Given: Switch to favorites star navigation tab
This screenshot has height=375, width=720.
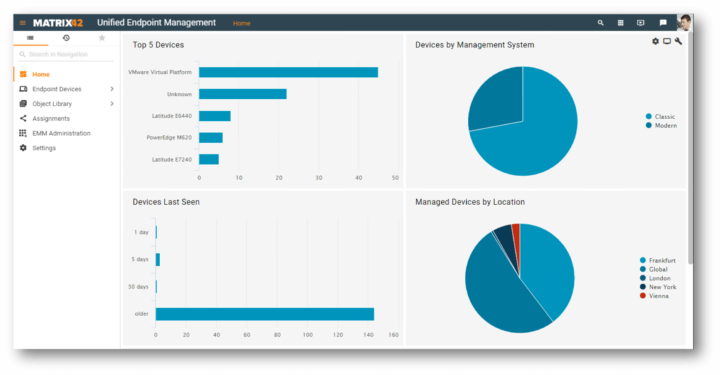Looking at the screenshot, I should click(102, 38).
